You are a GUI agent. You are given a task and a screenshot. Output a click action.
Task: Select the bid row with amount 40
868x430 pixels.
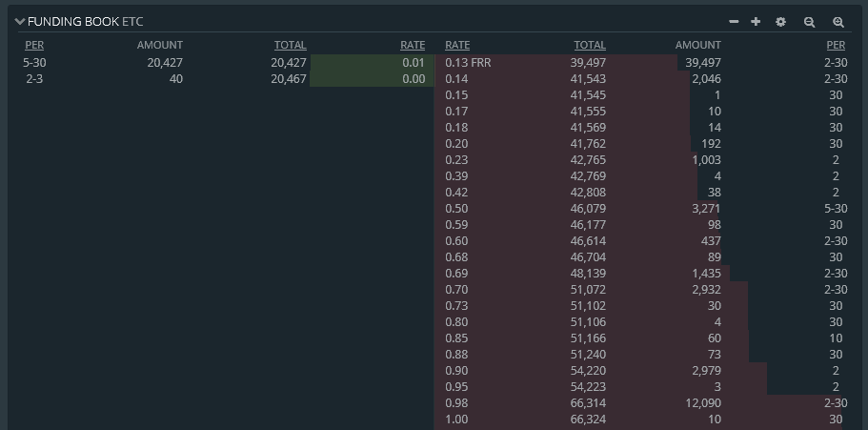[221, 79]
